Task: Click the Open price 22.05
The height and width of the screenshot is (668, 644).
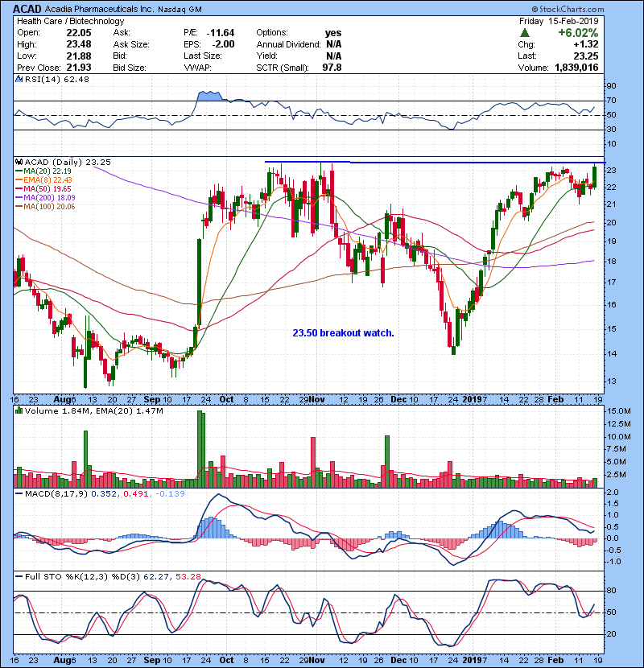Action: click(79, 33)
